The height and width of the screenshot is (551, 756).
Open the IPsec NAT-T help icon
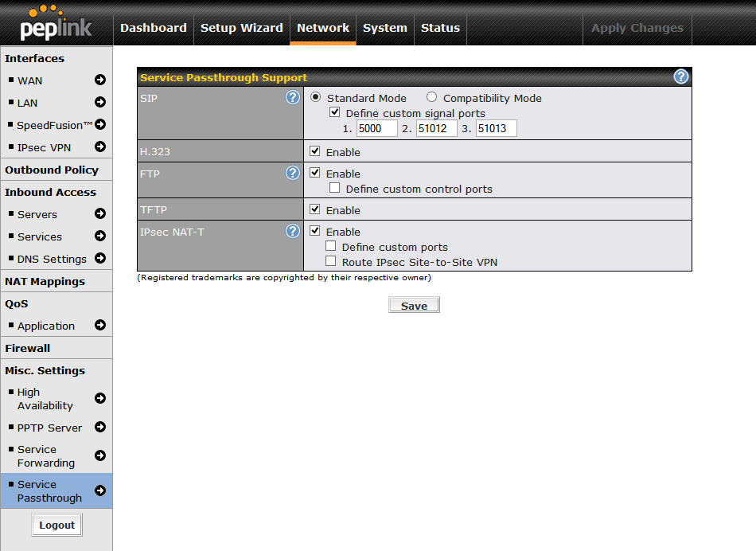pos(293,231)
